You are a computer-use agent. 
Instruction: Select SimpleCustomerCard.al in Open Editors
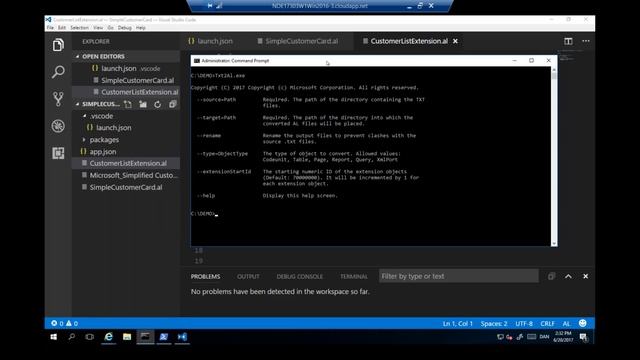[126, 80]
